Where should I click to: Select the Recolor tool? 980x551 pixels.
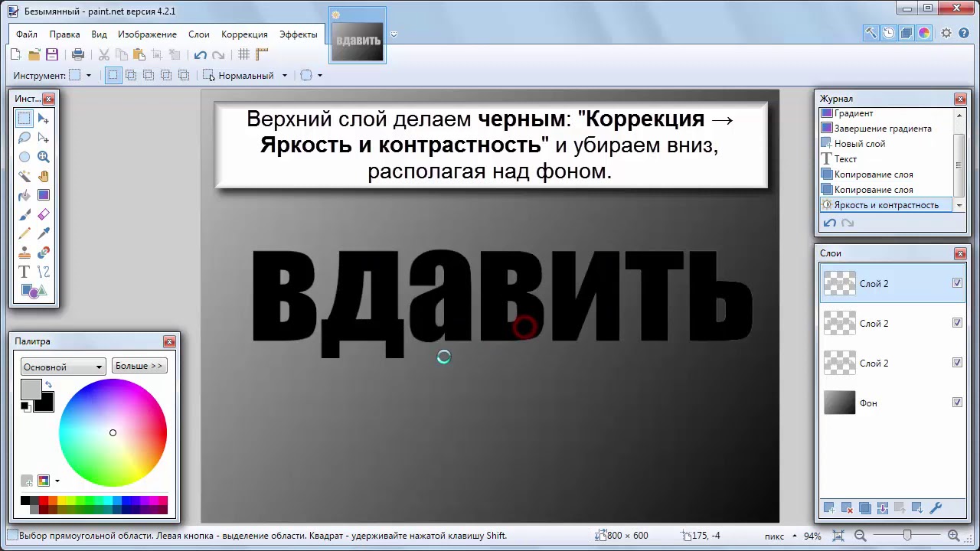click(44, 253)
